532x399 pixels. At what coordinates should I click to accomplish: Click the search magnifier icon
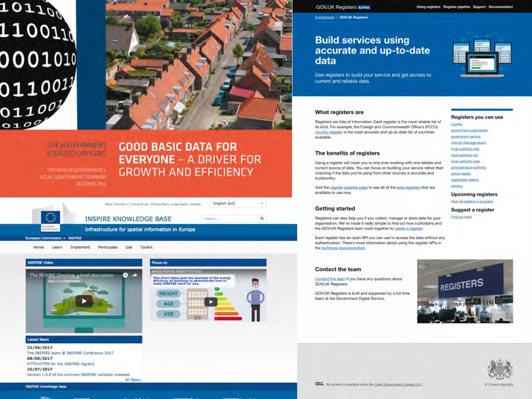pyautogui.click(x=262, y=218)
